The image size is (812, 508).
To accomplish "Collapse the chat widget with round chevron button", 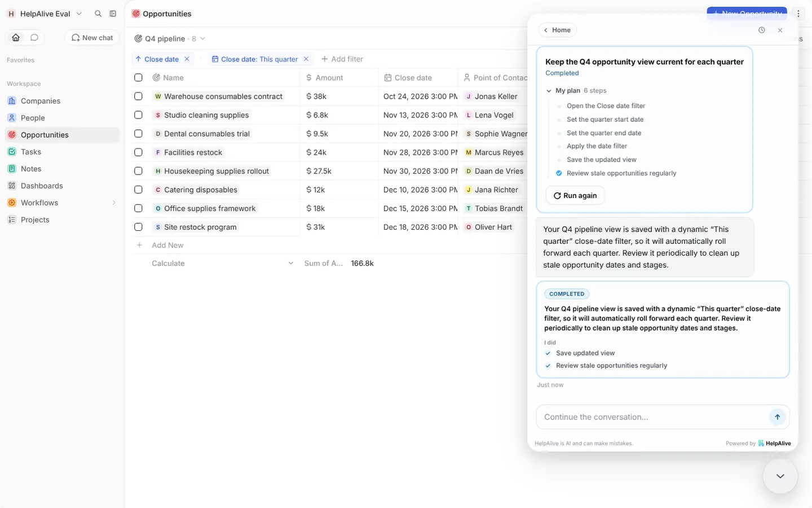I will click(780, 476).
